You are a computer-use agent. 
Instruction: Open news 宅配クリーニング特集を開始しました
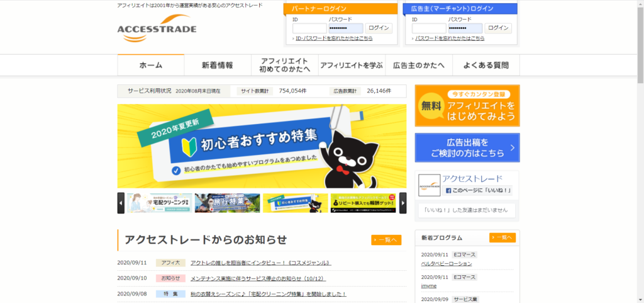[x=269, y=294]
